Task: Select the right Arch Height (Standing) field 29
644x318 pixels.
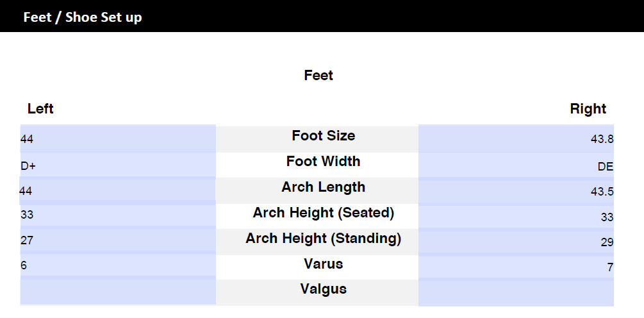Action: (516, 242)
